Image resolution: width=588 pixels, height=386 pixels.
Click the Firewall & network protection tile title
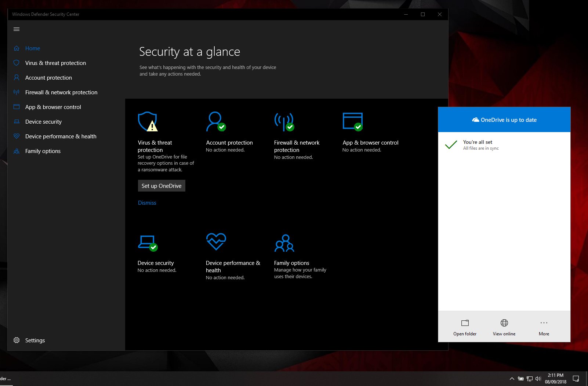pyautogui.click(x=297, y=146)
